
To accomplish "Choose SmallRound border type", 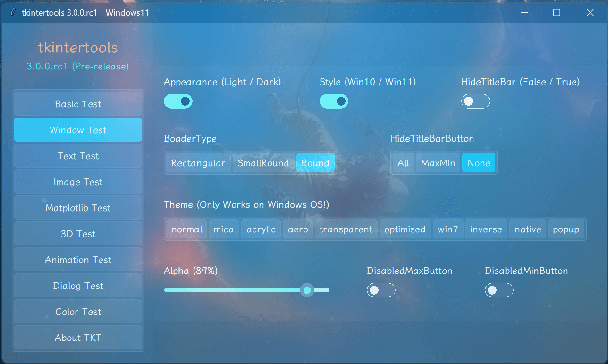I will [263, 163].
